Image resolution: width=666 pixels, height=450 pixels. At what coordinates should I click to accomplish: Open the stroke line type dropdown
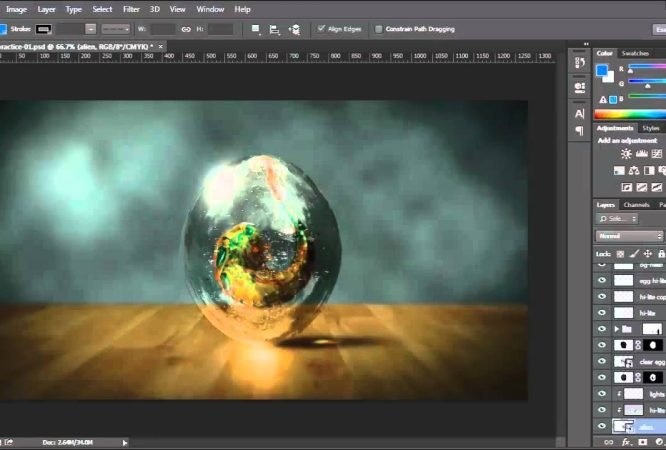click(116, 29)
